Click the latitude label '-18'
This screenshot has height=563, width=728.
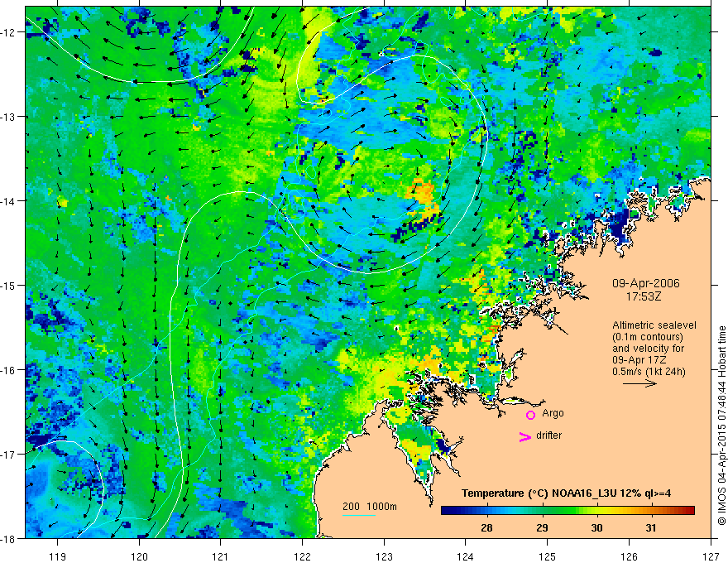pyautogui.click(x=9, y=538)
